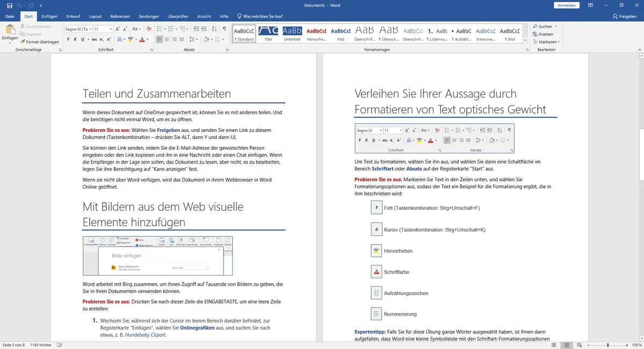This screenshot has height=349, width=644.
Task: Undo the last action
Action: coord(19,5)
